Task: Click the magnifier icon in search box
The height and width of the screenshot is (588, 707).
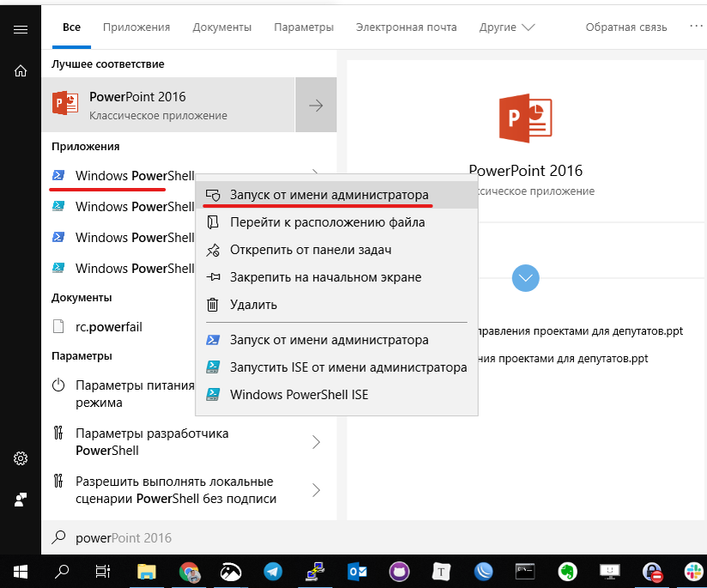Action: (x=58, y=537)
